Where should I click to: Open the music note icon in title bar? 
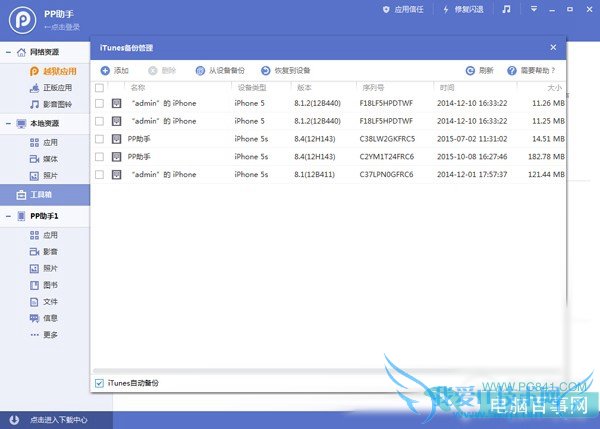click(506, 9)
